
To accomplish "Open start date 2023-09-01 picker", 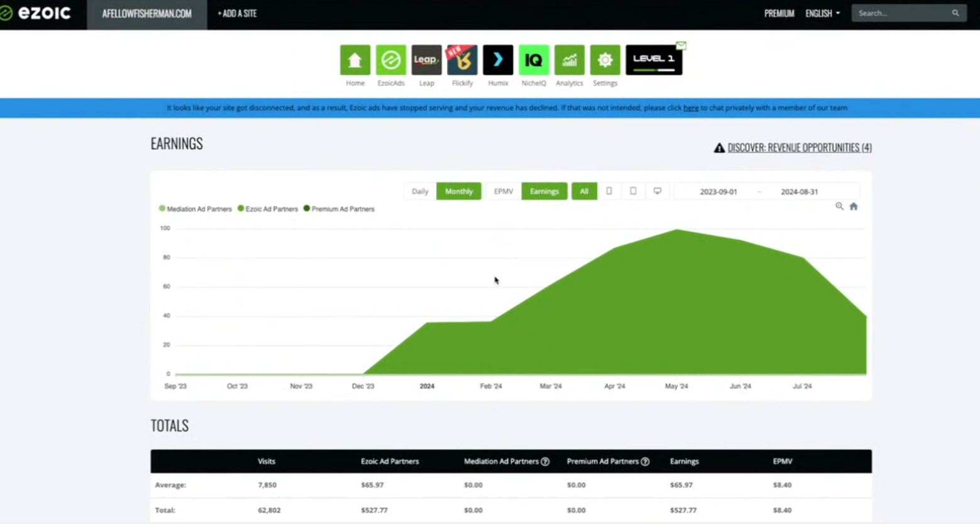I will tap(718, 192).
